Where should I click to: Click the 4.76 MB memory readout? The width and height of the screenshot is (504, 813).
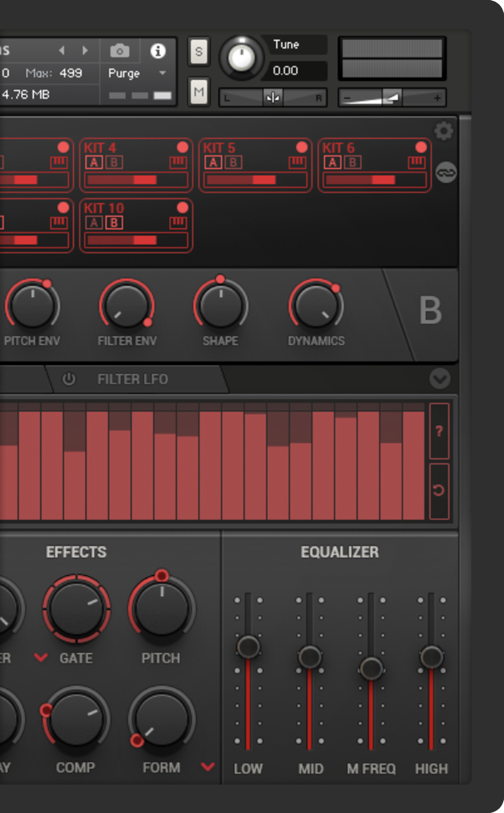pyautogui.click(x=26, y=94)
